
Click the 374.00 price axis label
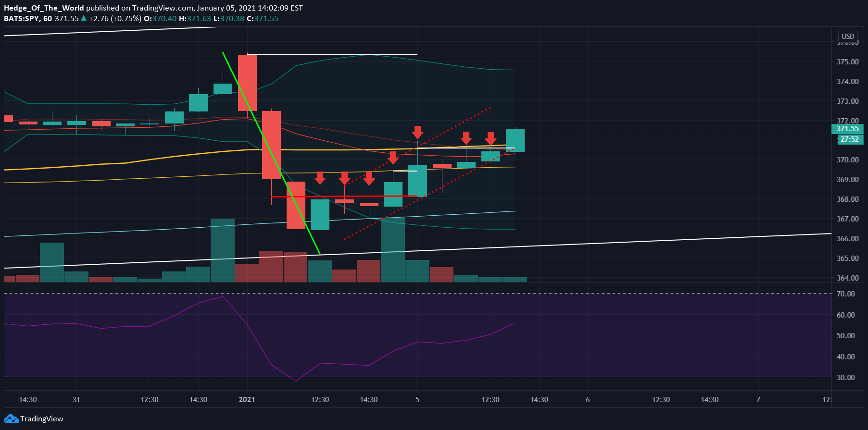click(847, 82)
